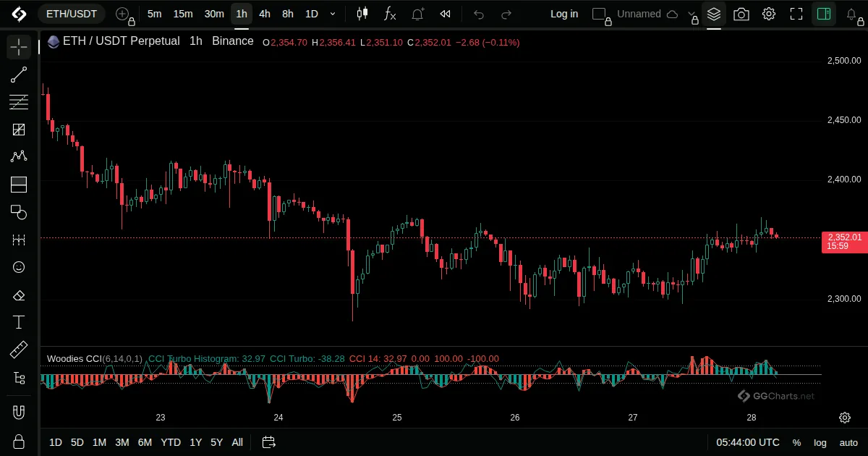The width and height of the screenshot is (868, 456).
Task: Set range to 3M
Action: tap(122, 442)
